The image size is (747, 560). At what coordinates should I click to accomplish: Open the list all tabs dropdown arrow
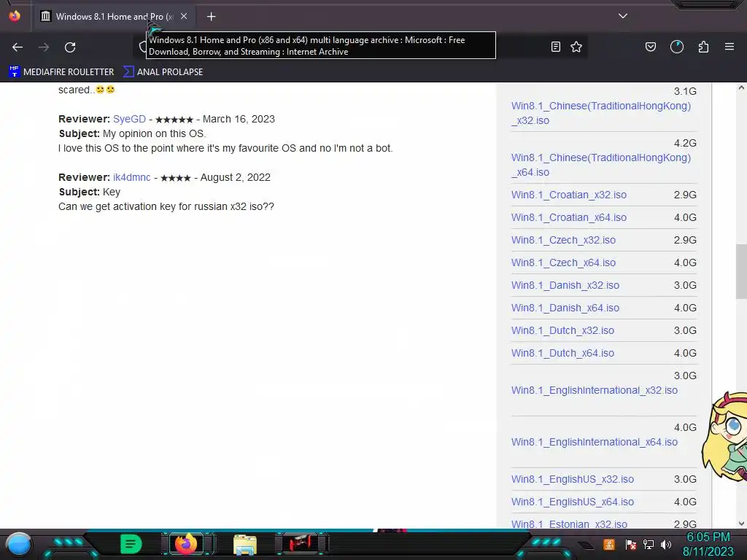(x=623, y=16)
